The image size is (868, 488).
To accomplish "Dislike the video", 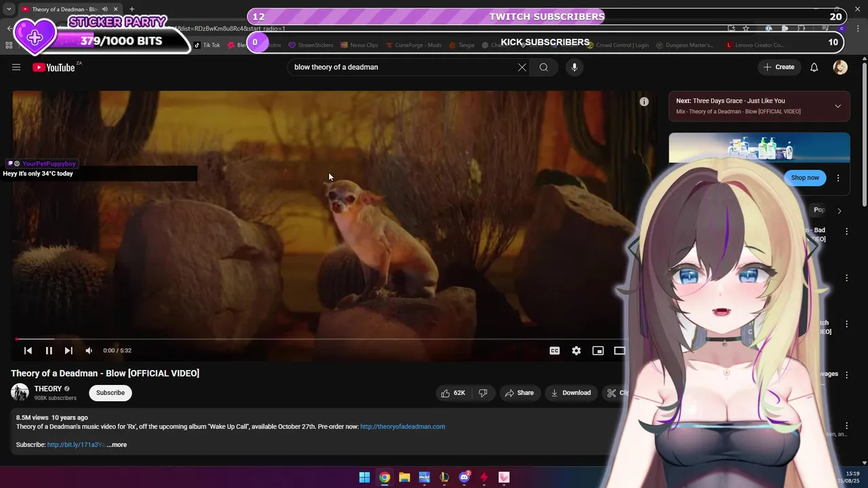I will 483,392.
